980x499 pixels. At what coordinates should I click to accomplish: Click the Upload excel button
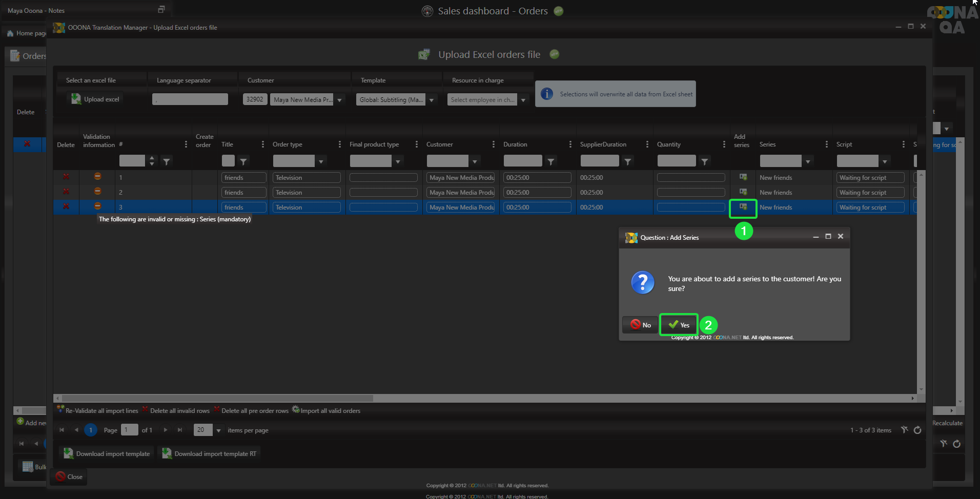click(95, 99)
